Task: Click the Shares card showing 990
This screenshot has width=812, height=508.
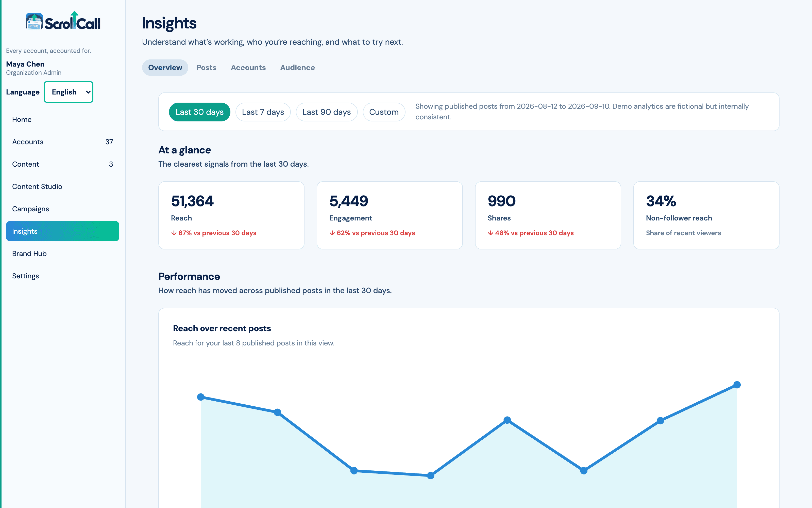Action: [x=548, y=215]
